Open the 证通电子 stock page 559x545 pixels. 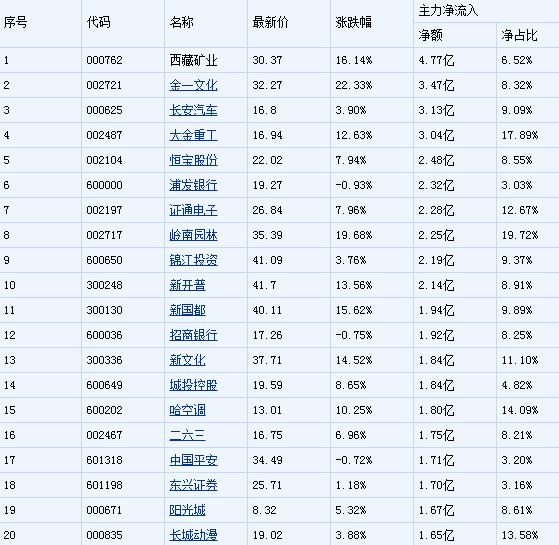pos(193,210)
